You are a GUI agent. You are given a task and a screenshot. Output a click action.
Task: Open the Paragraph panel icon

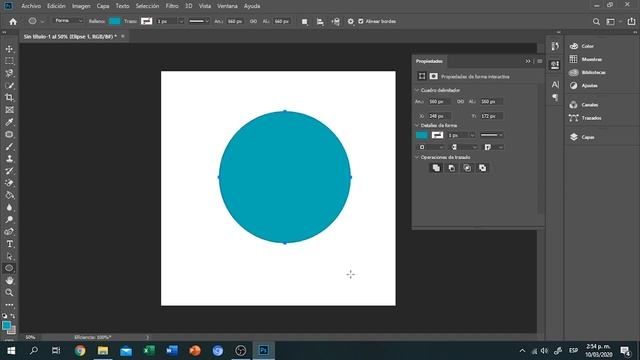coord(555,98)
